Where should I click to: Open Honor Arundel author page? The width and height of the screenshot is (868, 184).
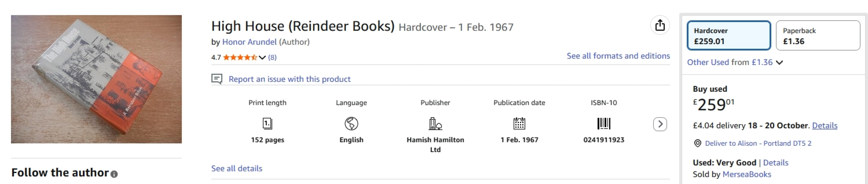point(249,42)
